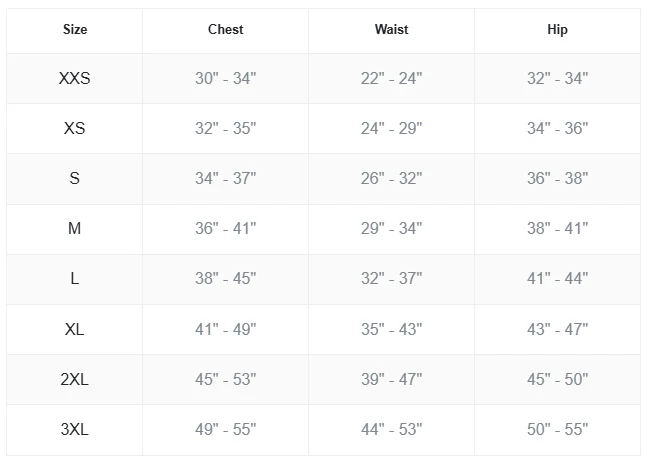Select the L size label
The image size is (649, 462).
[75, 279]
